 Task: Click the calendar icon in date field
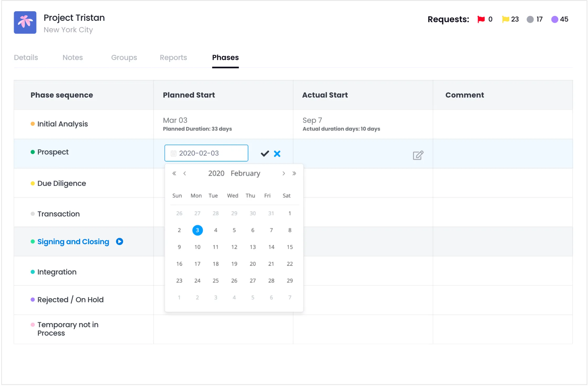[174, 153]
